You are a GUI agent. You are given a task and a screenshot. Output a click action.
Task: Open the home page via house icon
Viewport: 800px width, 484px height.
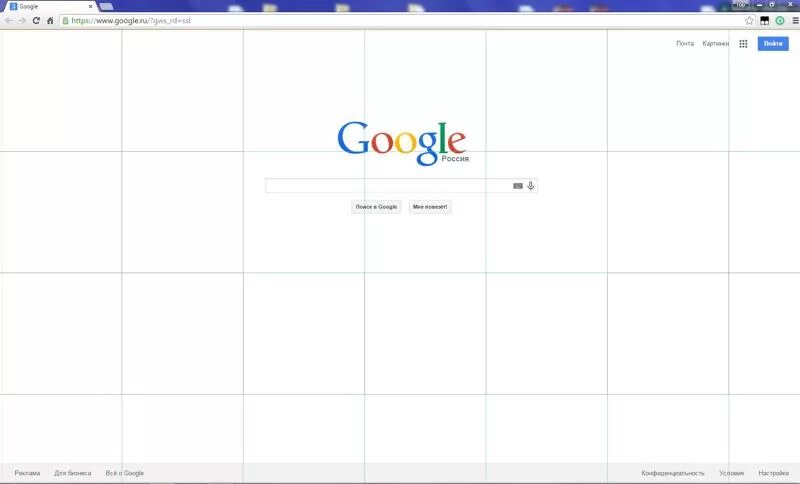[x=50, y=21]
